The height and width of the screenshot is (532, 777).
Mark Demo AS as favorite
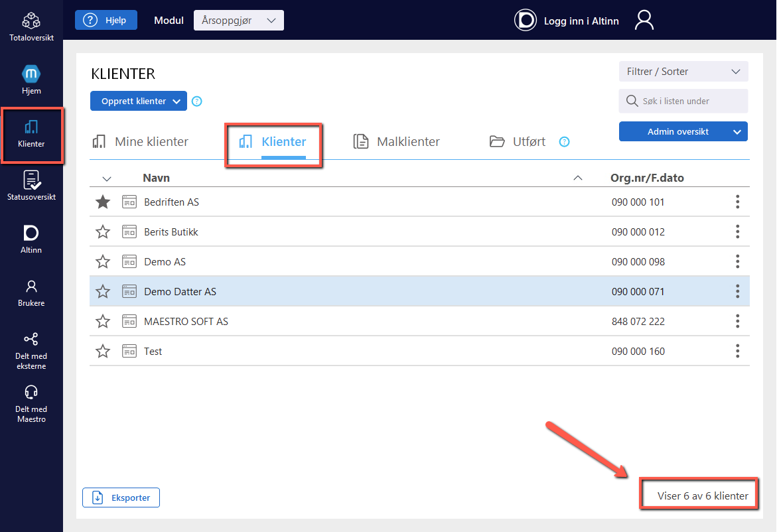point(103,261)
